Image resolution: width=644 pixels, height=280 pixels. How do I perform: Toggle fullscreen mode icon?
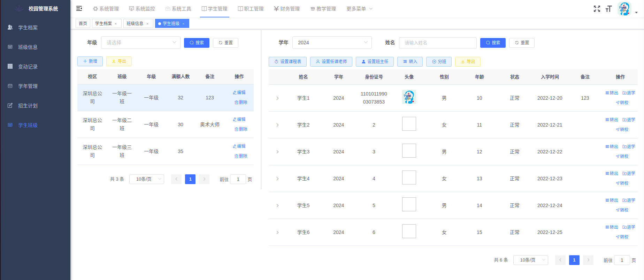[x=597, y=9]
